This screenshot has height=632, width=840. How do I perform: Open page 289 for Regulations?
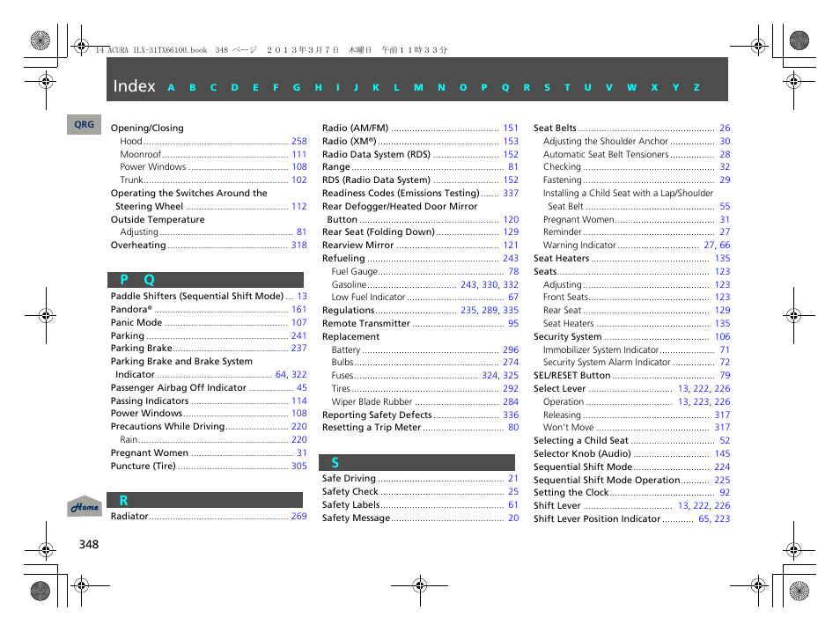pos(490,310)
